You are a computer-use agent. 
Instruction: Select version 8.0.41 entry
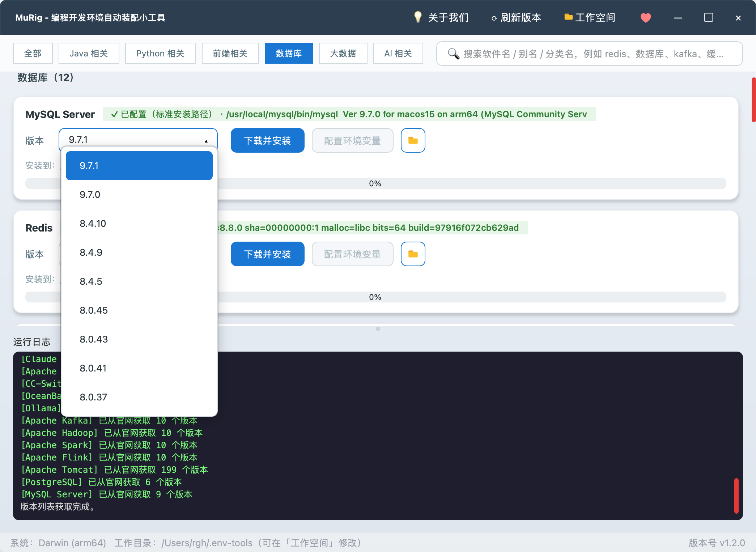(139, 368)
